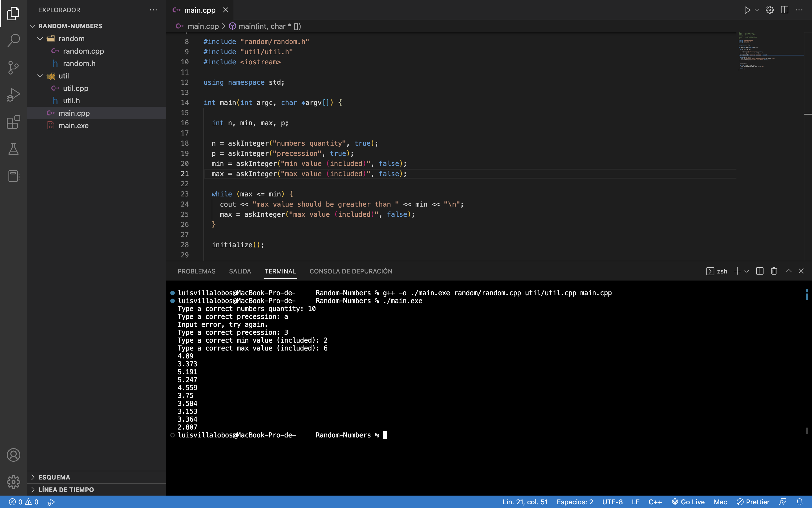Open run options dropdown arrow beside play

(x=757, y=10)
